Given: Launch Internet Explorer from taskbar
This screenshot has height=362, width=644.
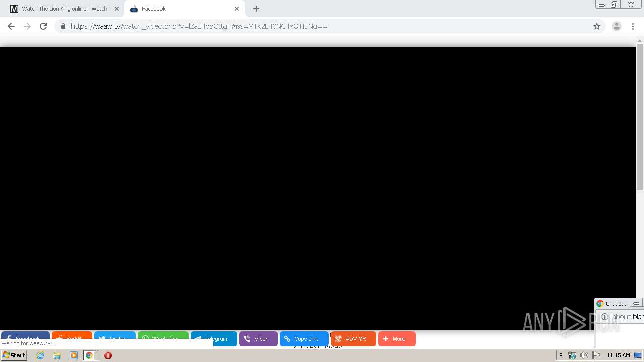Looking at the screenshot, I should click(x=40, y=355).
